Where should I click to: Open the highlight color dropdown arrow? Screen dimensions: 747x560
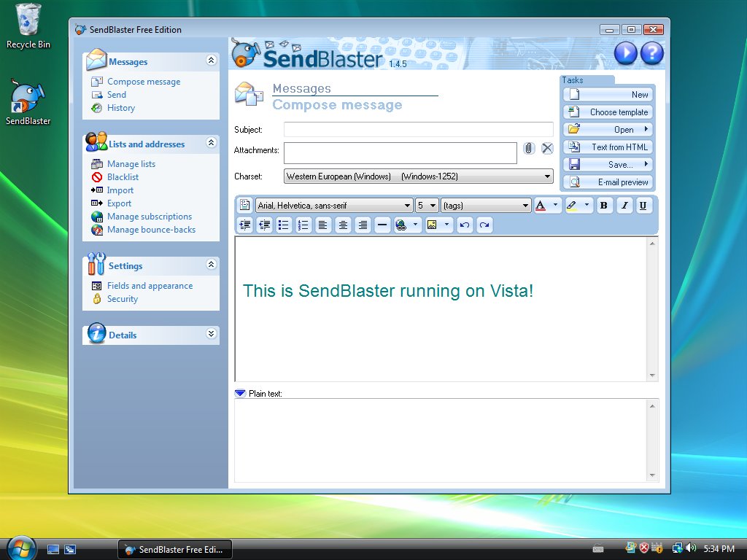tap(587, 205)
